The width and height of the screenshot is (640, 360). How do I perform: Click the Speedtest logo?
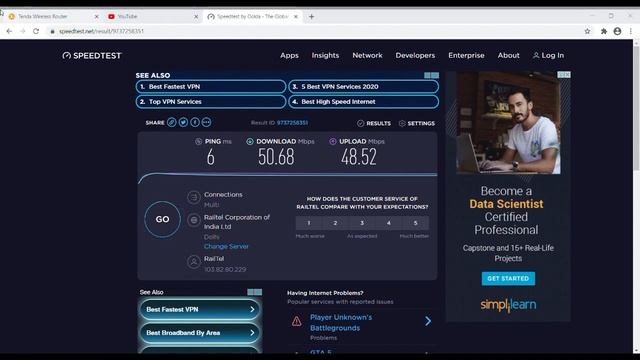point(92,56)
